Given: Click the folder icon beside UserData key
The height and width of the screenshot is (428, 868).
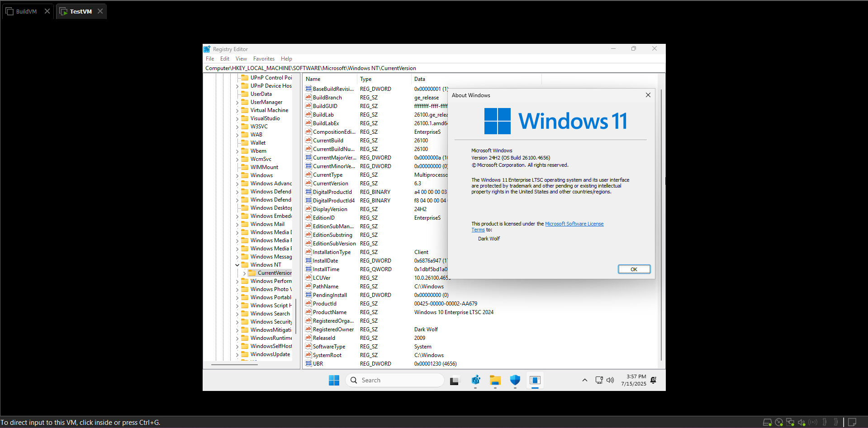Looking at the screenshot, I should 245,94.
